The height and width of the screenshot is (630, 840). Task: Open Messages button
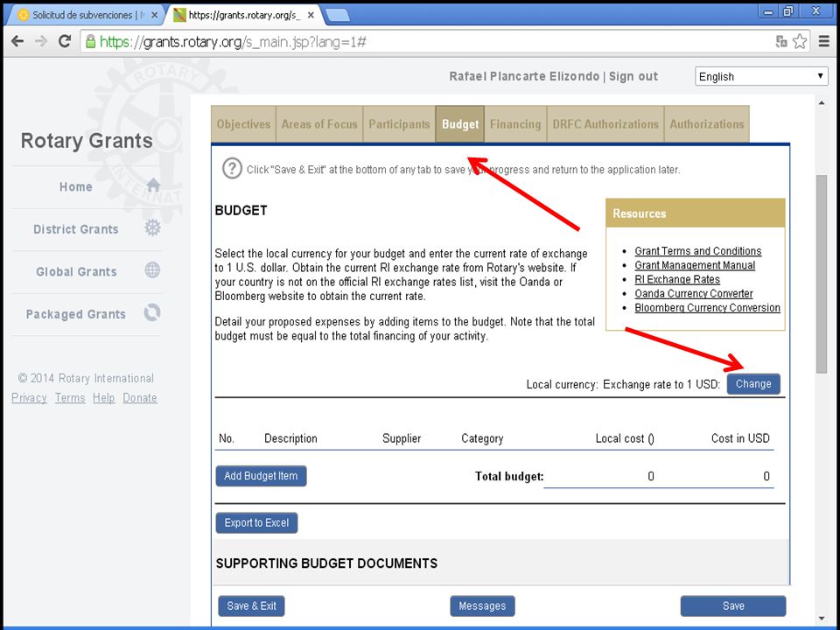(482, 605)
